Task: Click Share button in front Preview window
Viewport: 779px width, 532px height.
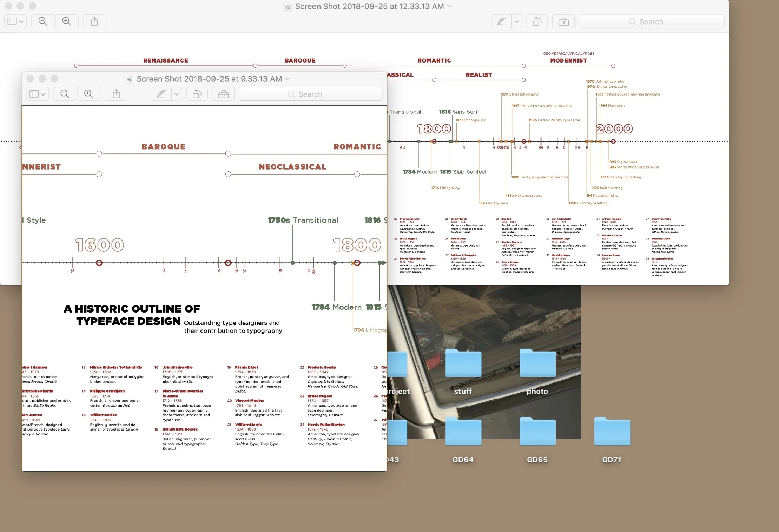Action: coord(116,94)
